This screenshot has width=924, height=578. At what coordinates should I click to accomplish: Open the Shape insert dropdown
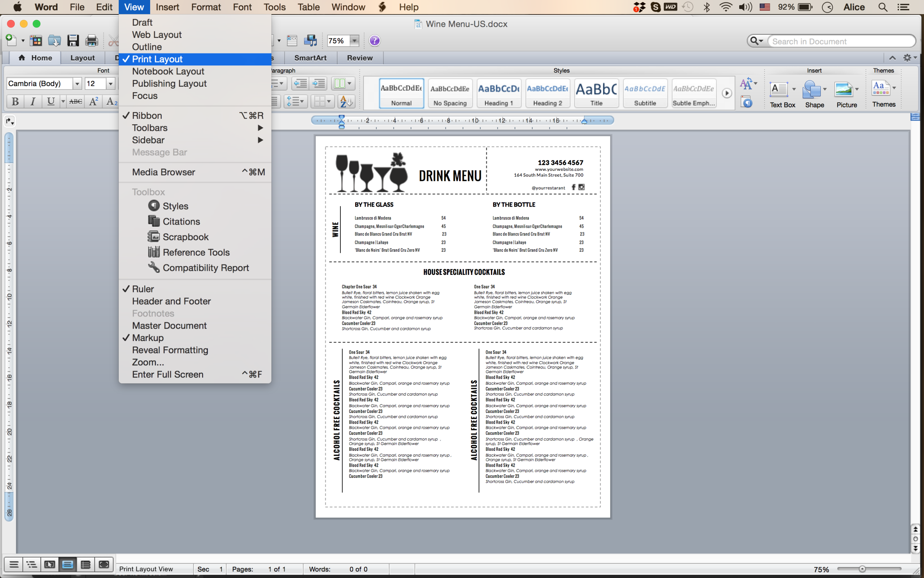(825, 89)
